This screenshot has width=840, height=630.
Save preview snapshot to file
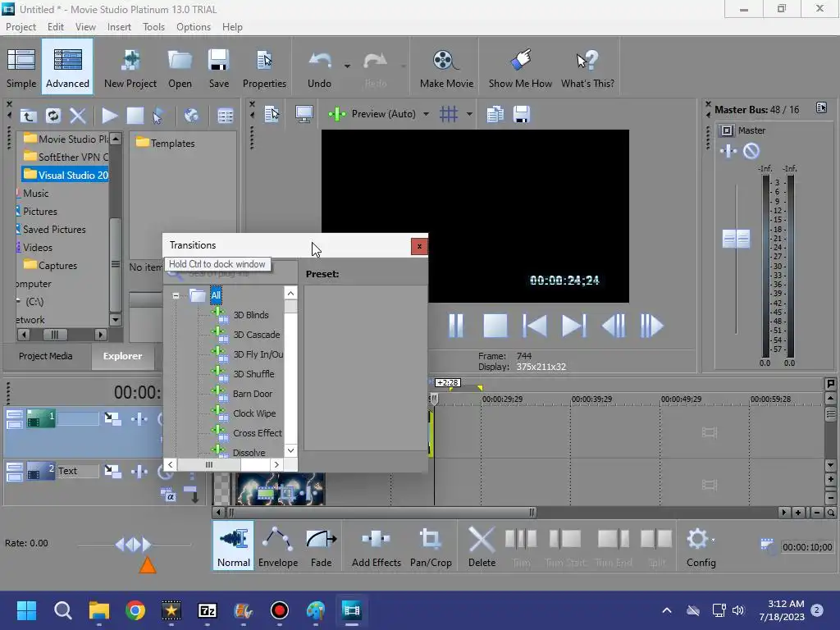click(x=521, y=113)
